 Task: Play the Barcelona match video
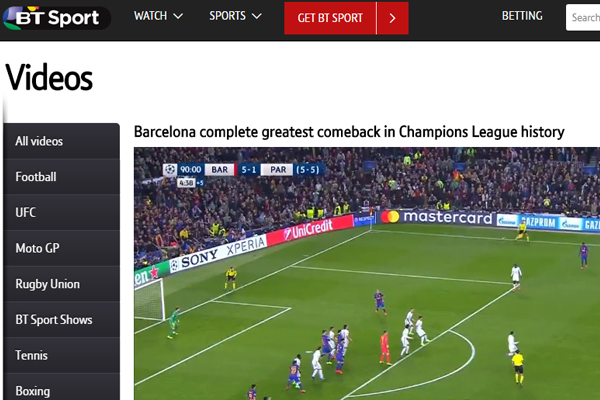tap(367, 273)
